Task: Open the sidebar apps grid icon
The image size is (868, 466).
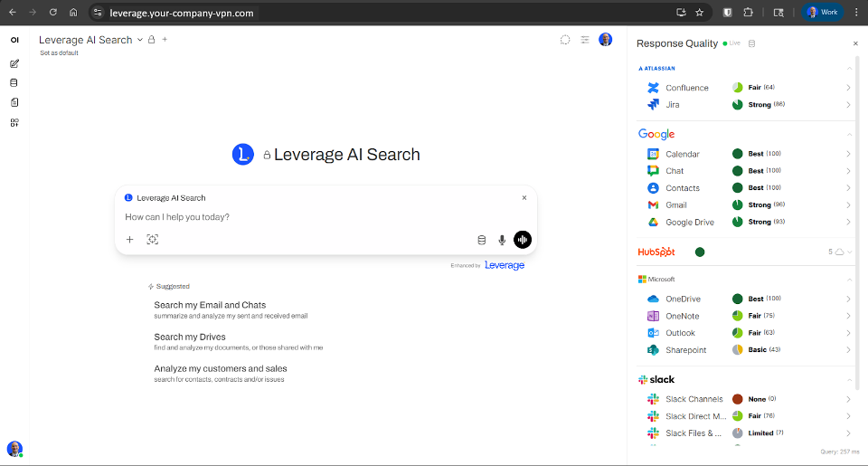Action: coord(14,122)
